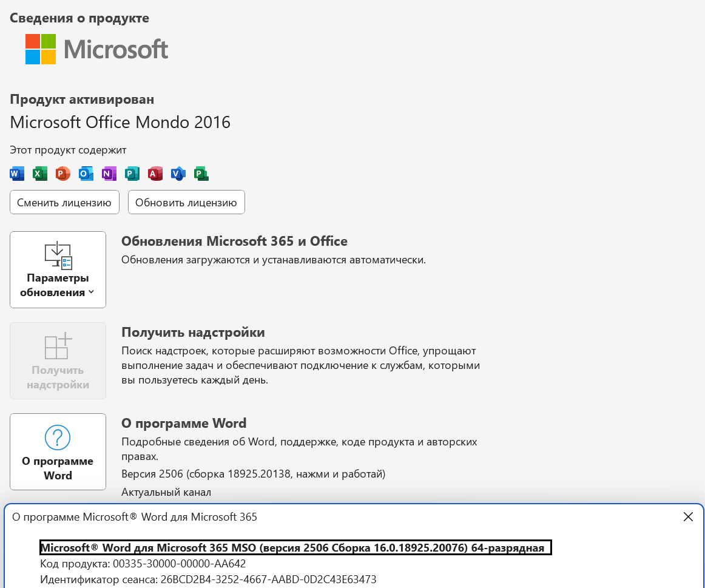Click the "Обновления Microsoft 365 и Office" heading
This screenshot has width=705, height=588.
pyautogui.click(x=234, y=242)
